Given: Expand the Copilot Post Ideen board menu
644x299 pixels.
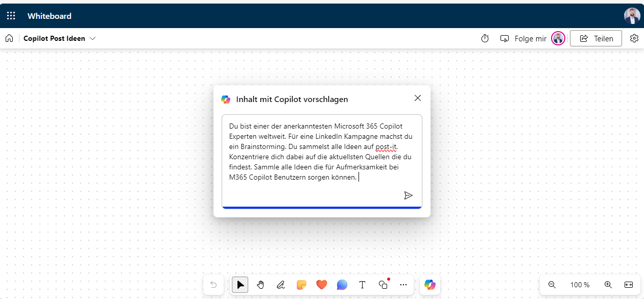Looking at the screenshot, I should point(92,38).
